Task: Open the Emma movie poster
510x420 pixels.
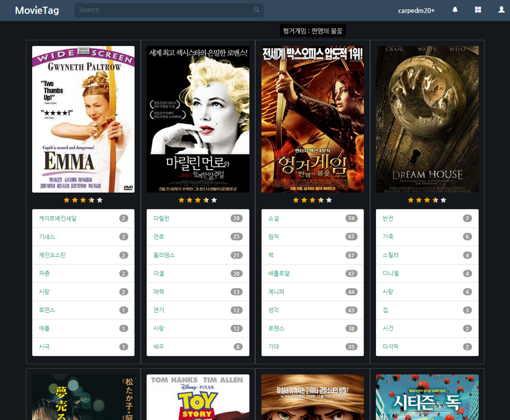Action: [x=83, y=119]
